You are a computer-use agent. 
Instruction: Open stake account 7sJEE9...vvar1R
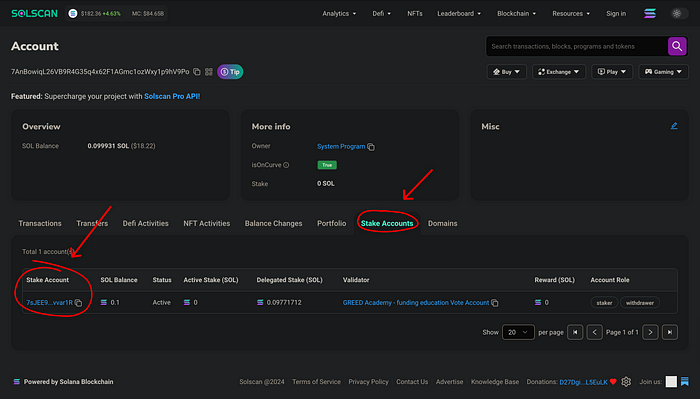click(x=49, y=303)
